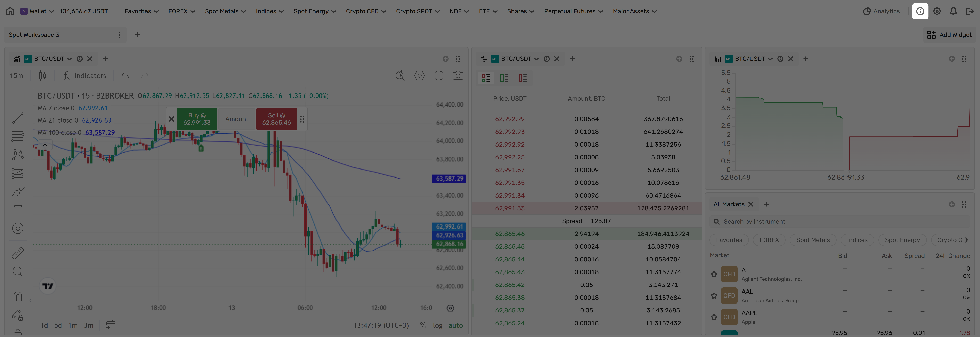Toggle log scale
The height and width of the screenshot is (337, 980).
click(437, 325)
